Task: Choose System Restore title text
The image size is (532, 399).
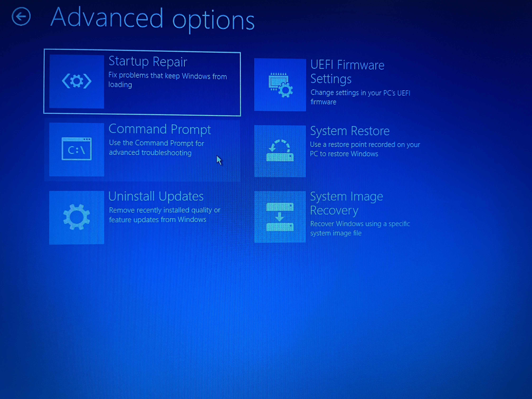Action: [350, 131]
